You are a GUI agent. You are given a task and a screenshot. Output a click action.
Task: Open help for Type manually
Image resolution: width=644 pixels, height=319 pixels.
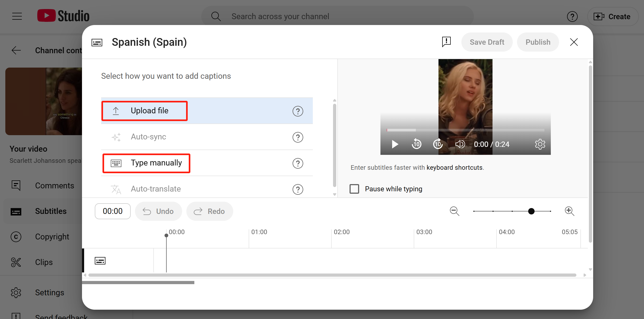pos(298,163)
